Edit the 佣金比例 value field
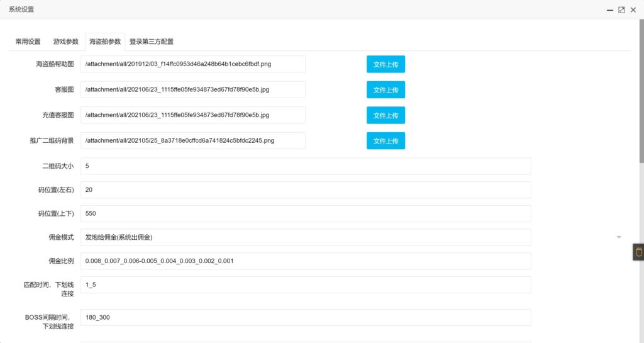 tap(306, 261)
